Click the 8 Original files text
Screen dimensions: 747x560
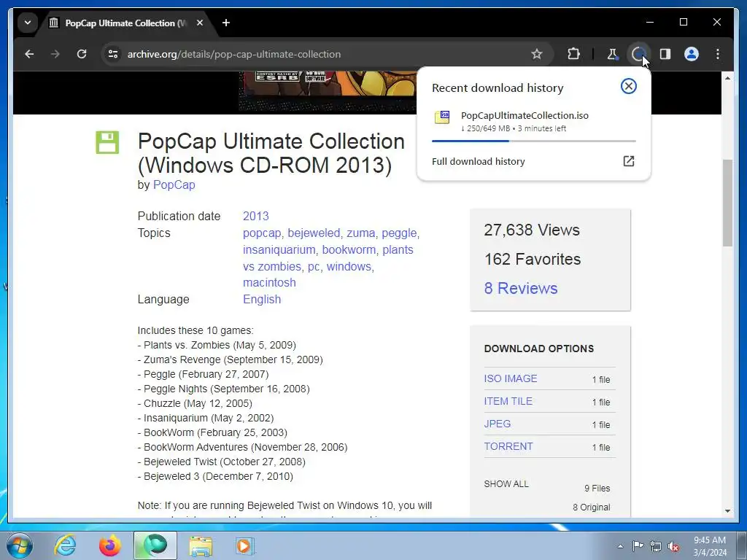pyautogui.click(x=591, y=507)
